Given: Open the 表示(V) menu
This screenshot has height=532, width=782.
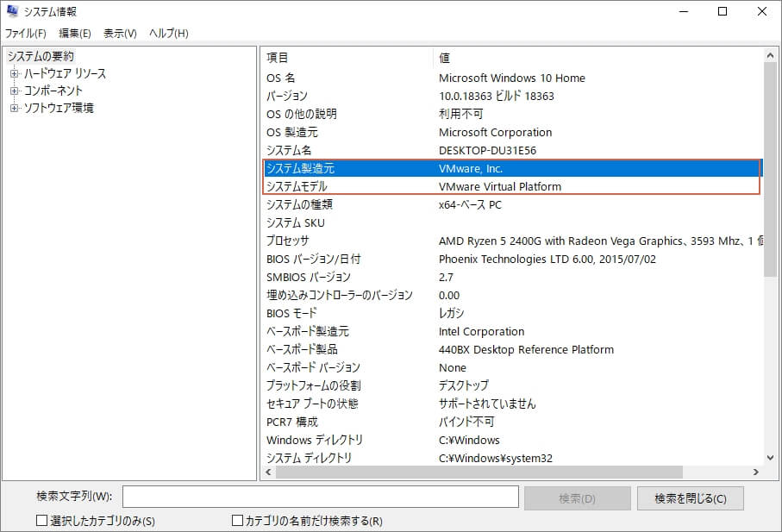Looking at the screenshot, I should pos(120,34).
